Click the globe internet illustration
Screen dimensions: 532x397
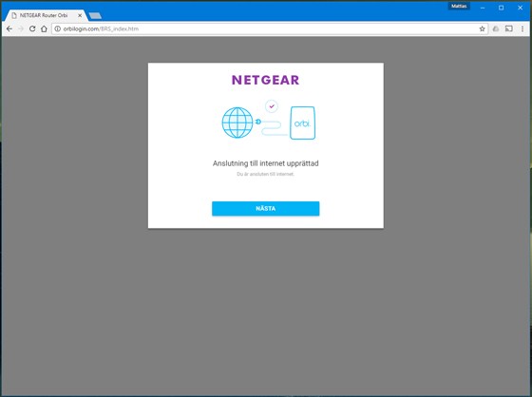tap(237, 123)
